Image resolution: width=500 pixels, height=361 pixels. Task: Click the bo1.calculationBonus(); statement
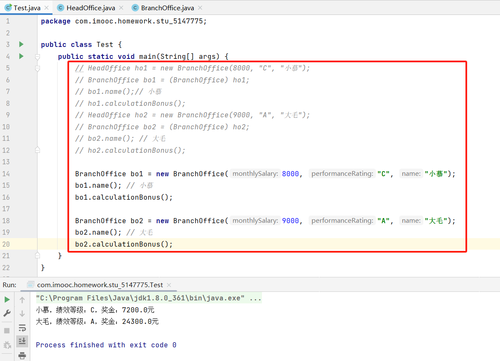click(x=124, y=197)
